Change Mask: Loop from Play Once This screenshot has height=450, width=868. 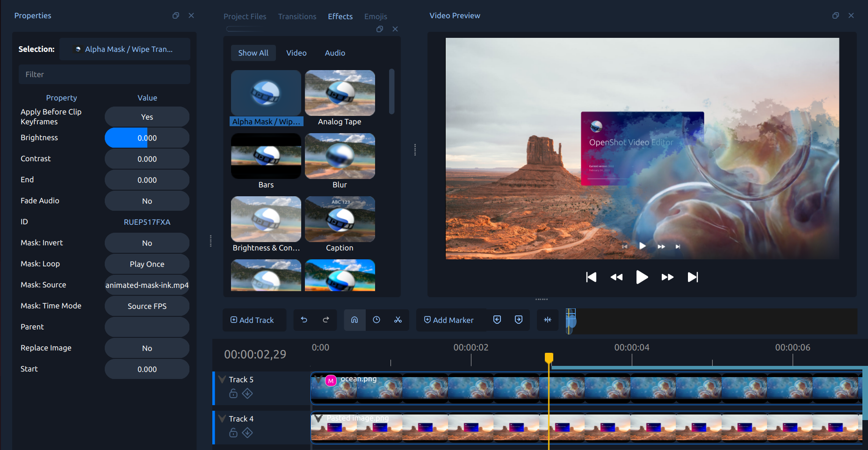pos(147,264)
